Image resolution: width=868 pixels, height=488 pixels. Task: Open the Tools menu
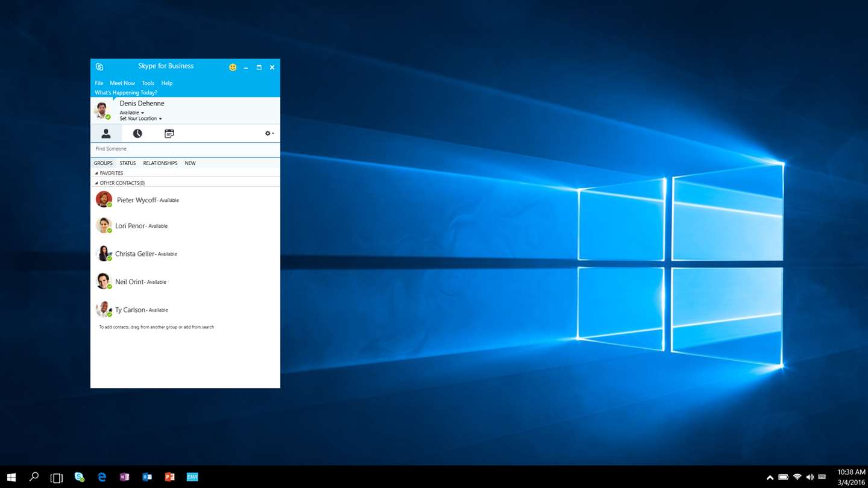(x=148, y=83)
